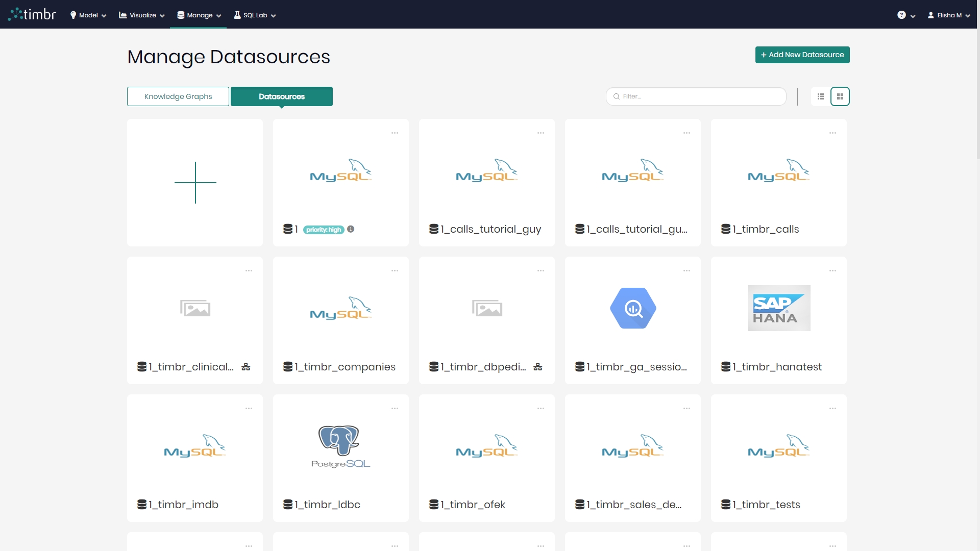Click the knowledge graph icon on 1_timbr_dbpedi card
The width and height of the screenshot is (980, 551).
pos(538,366)
